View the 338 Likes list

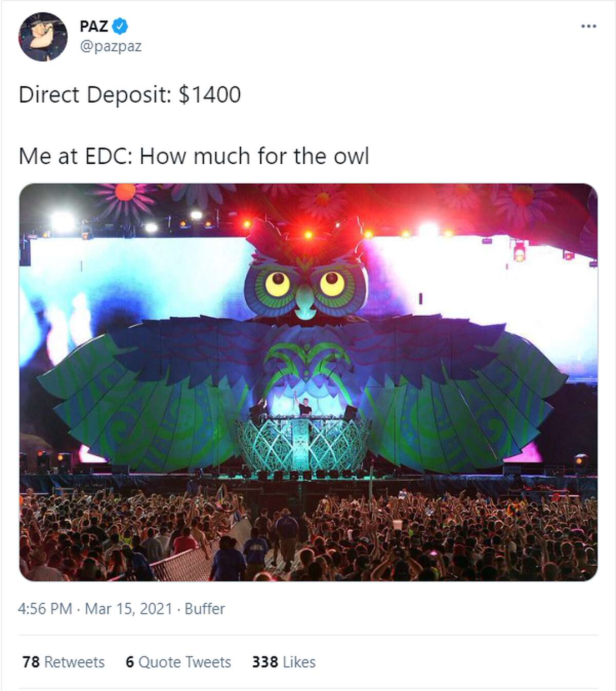(x=284, y=662)
